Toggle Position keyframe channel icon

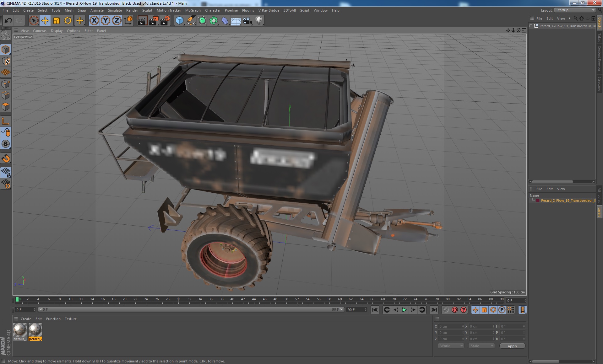475,310
